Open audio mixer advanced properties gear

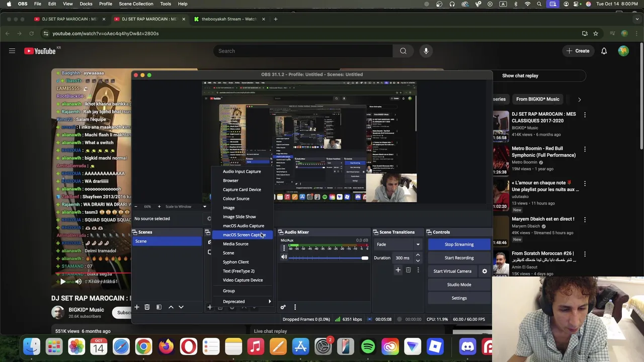tap(283, 307)
